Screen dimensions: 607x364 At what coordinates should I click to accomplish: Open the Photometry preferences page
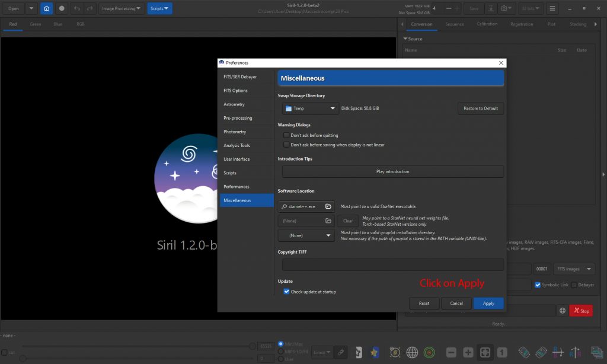tap(247, 132)
